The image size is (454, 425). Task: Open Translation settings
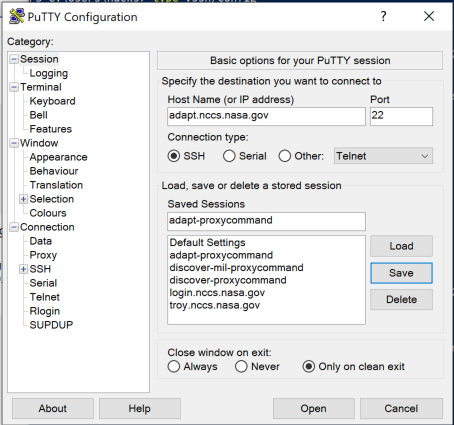(56, 185)
